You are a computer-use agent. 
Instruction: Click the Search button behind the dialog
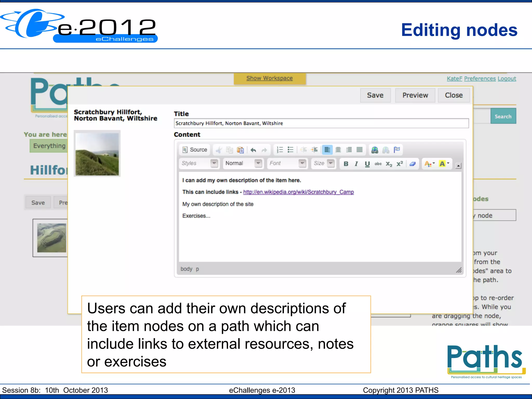(503, 116)
